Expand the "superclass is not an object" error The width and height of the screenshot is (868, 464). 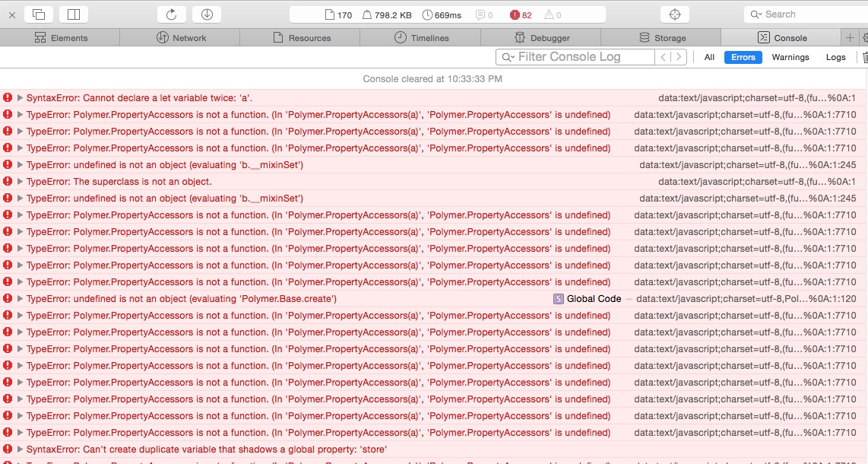[20, 182]
